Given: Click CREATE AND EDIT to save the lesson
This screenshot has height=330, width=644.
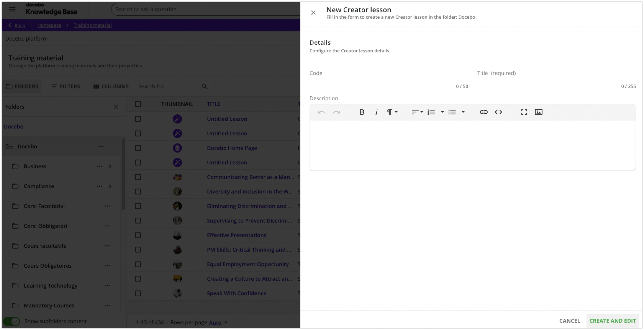Looking at the screenshot, I should click(613, 321).
